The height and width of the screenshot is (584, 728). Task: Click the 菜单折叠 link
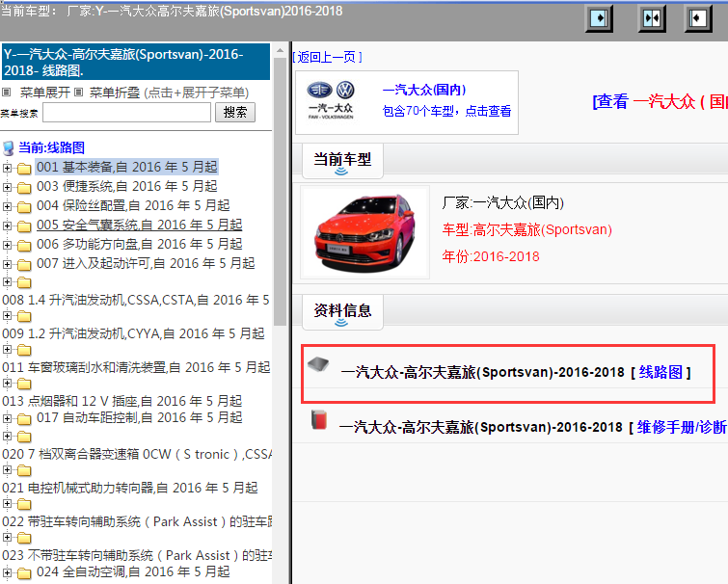(x=114, y=93)
